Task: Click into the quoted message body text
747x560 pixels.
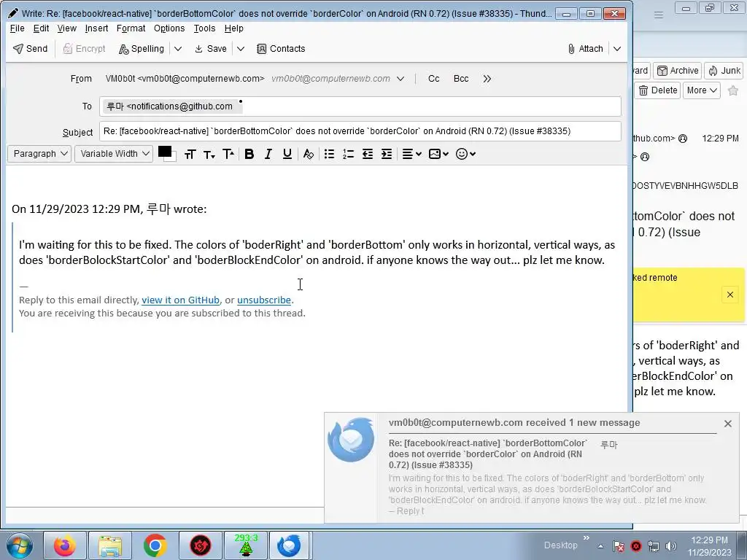Action: coord(317,252)
